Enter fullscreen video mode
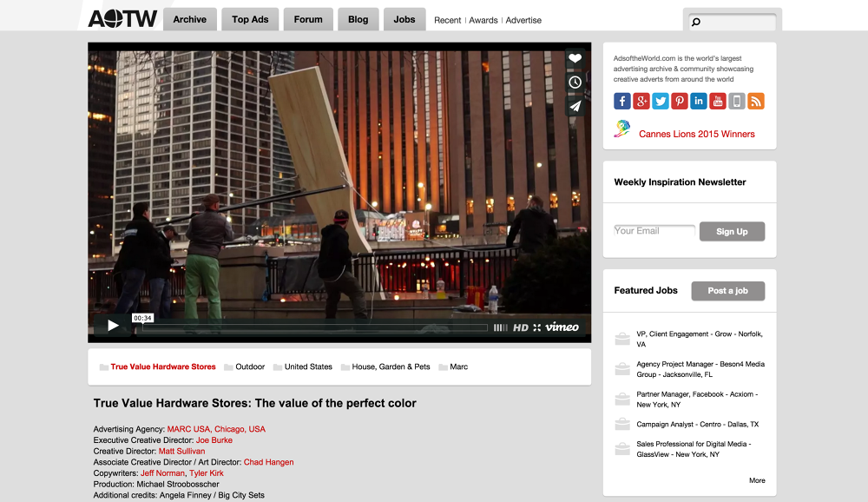 [x=537, y=327]
